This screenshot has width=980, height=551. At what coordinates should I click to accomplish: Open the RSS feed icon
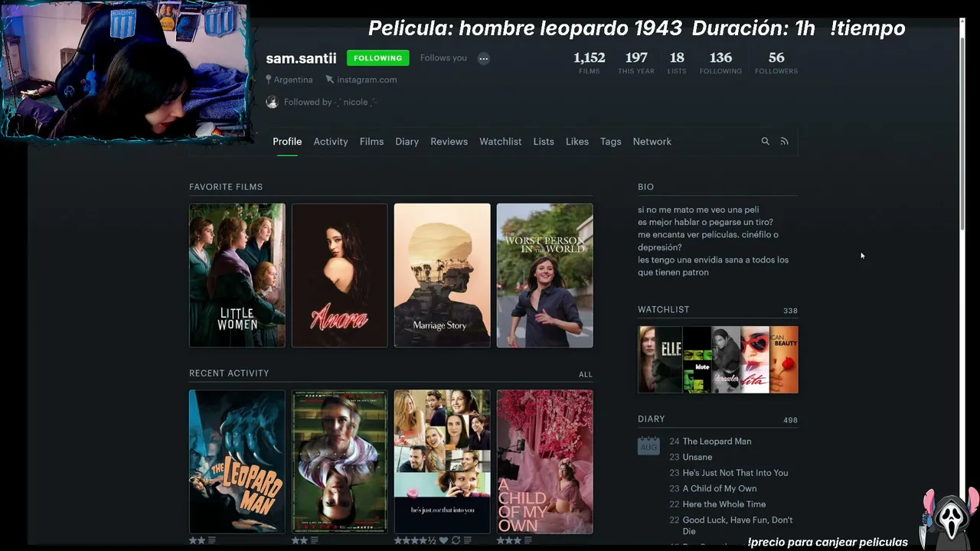pos(784,142)
